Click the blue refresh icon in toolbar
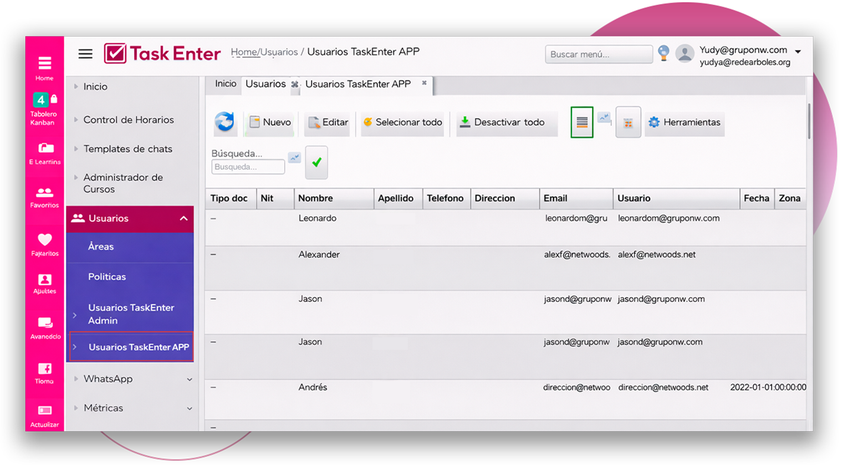Image resolution: width=868 pixels, height=467 pixels. click(224, 121)
